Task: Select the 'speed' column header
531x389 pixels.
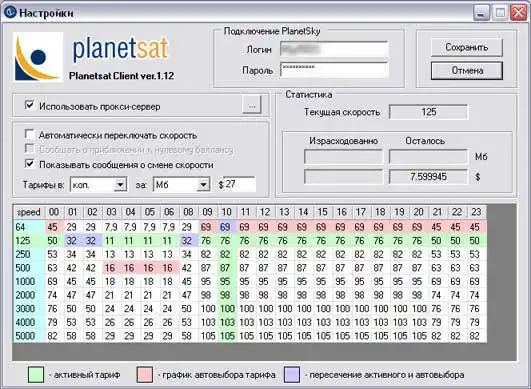Action: click(x=29, y=212)
